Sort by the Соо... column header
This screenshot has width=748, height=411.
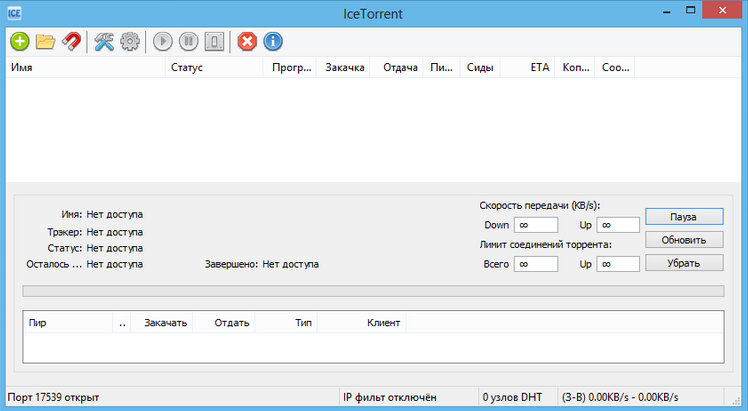pyautogui.click(x=615, y=67)
